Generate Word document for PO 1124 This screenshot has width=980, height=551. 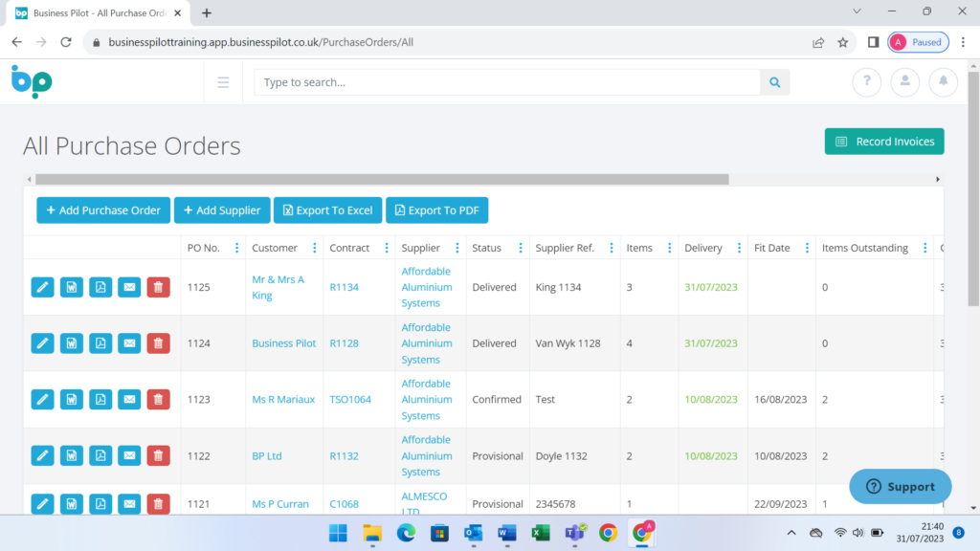pyautogui.click(x=71, y=343)
